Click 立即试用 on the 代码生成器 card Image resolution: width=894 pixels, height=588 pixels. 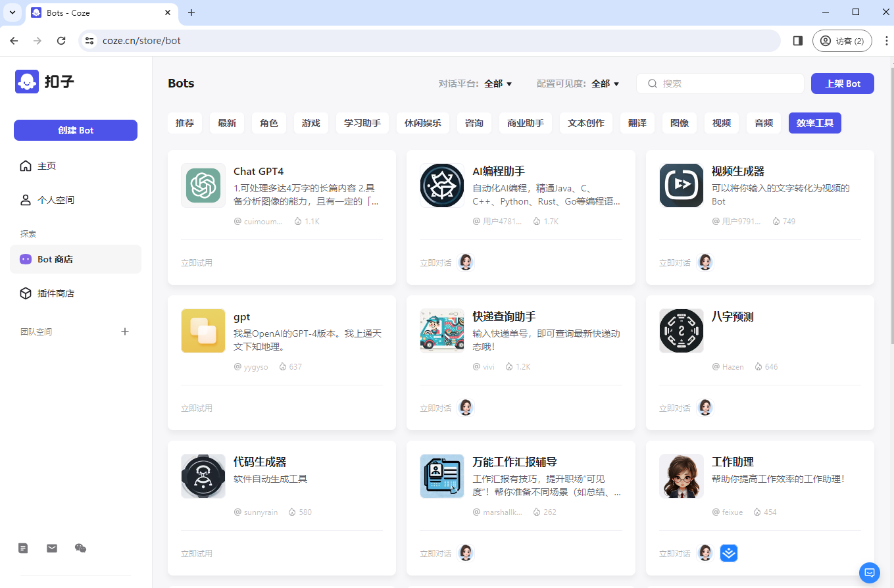[197, 553]
